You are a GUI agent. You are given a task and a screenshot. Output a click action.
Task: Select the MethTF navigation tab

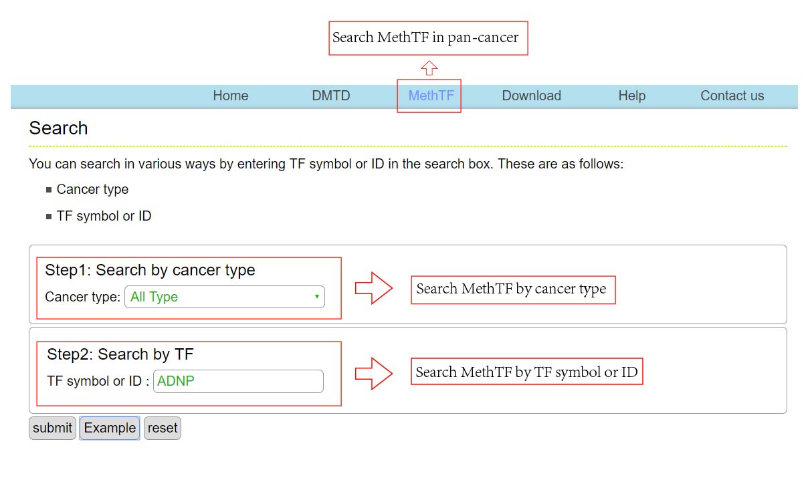tap(431, 96)
